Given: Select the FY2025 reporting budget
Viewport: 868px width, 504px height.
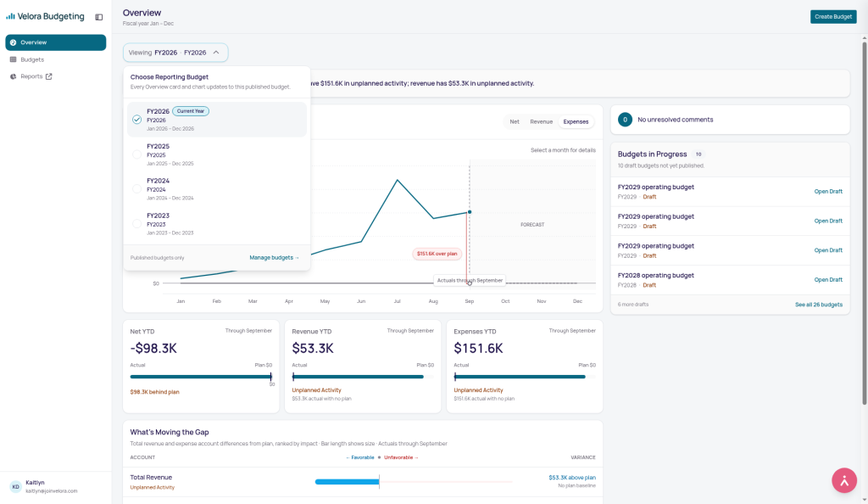Looking at the screenshot, I should pyautogui.click(x=216, y=154).
